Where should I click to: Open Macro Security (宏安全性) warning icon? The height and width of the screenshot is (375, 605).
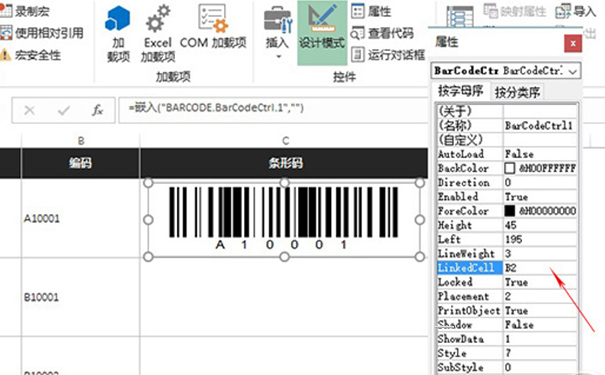point(5,55)
